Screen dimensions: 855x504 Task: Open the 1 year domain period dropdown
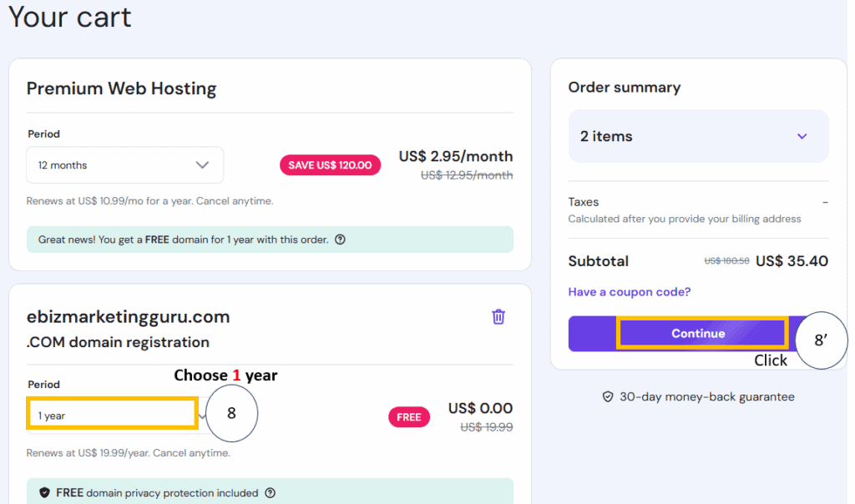pyautogui.click(x=112, y=415)
